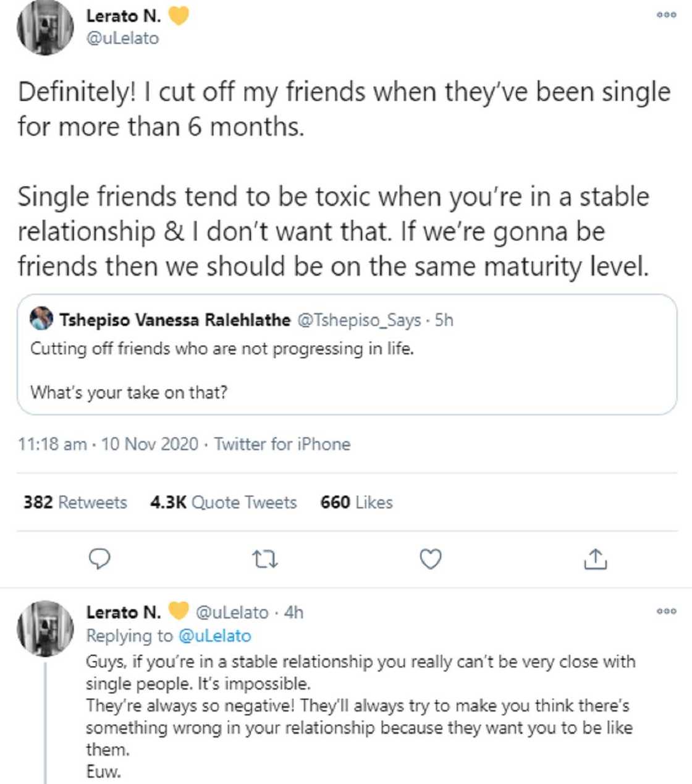Image resolution: width=692 pixels, height=784 pixels.
Task: Click the share upload icon
Action: coord(595,559)
